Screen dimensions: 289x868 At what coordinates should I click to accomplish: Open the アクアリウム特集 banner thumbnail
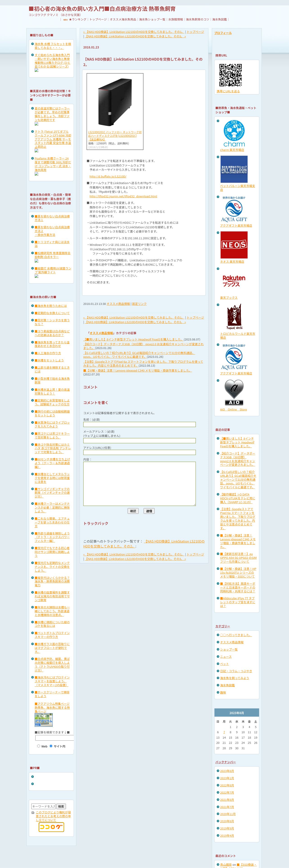[44, 720]
